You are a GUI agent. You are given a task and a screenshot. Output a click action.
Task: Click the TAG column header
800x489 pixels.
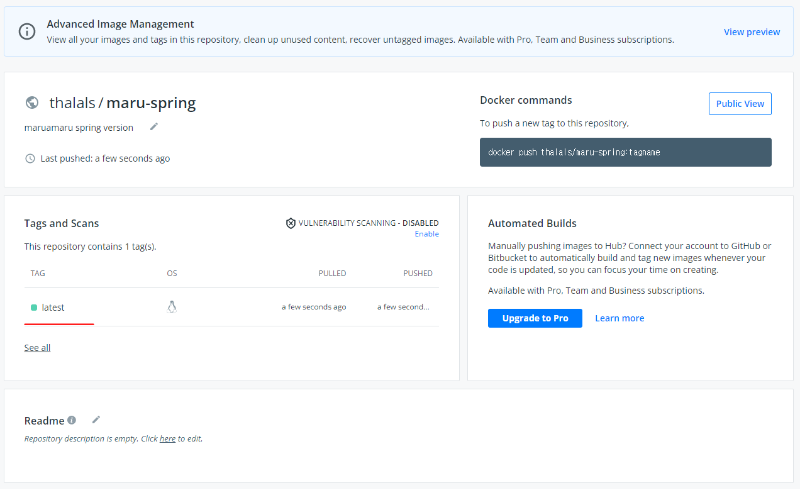38,273
